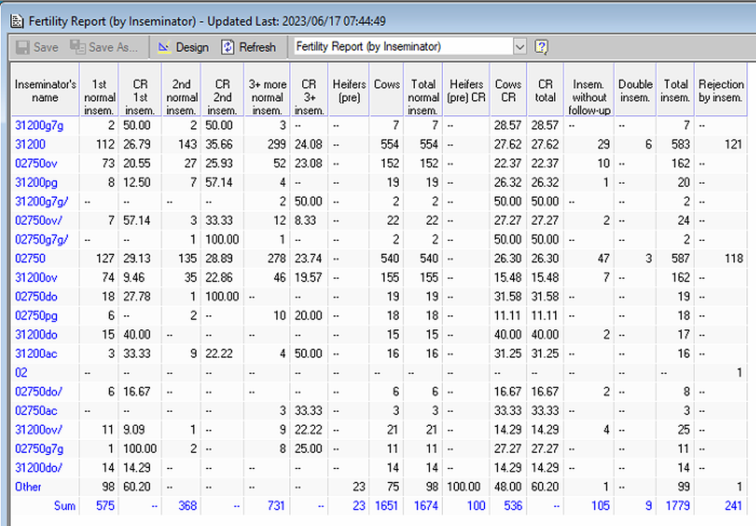Open inseminator 02750 link
Viewport: 756px width, 526px height.
point(30,258)
